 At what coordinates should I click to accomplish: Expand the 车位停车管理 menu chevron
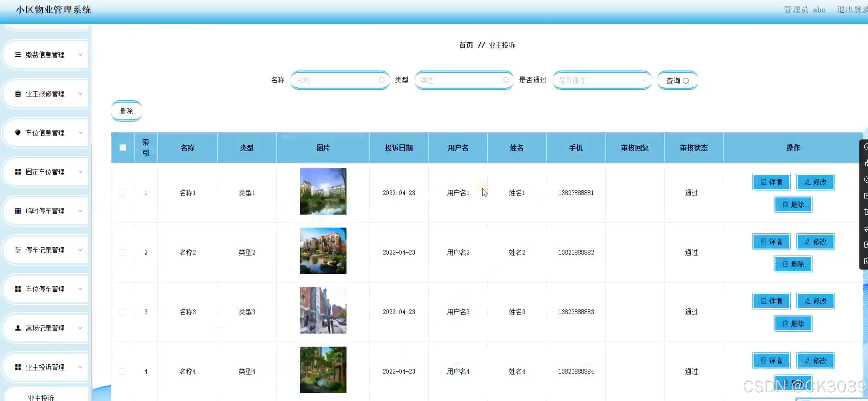coord(80,289)
